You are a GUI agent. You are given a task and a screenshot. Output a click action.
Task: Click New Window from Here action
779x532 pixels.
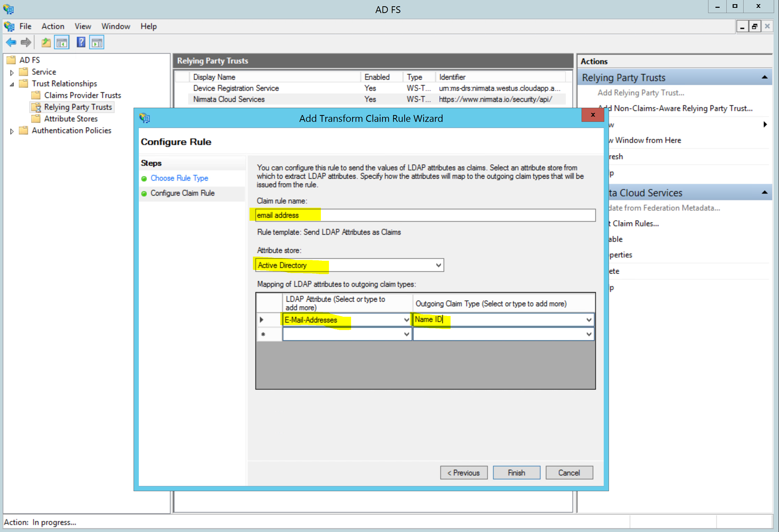click(645, 140)
